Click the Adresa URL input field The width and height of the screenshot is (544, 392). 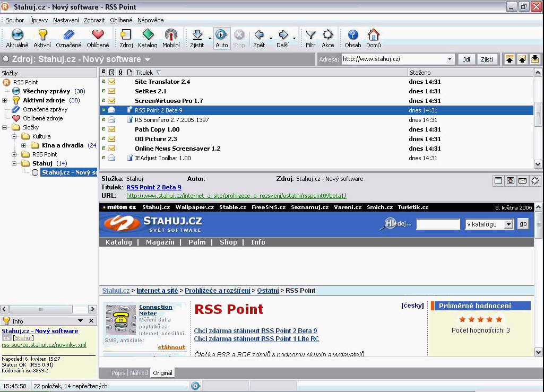tap(394, 59)
